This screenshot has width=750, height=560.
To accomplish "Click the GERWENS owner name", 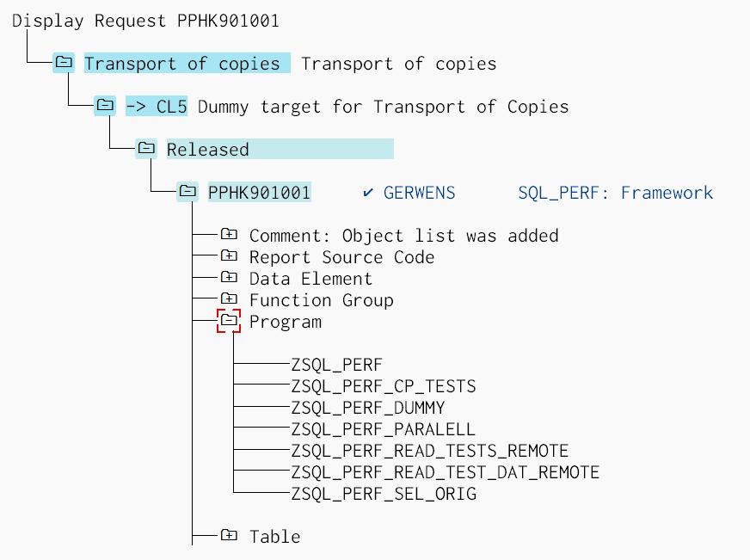I will click(x=419, y=193).
